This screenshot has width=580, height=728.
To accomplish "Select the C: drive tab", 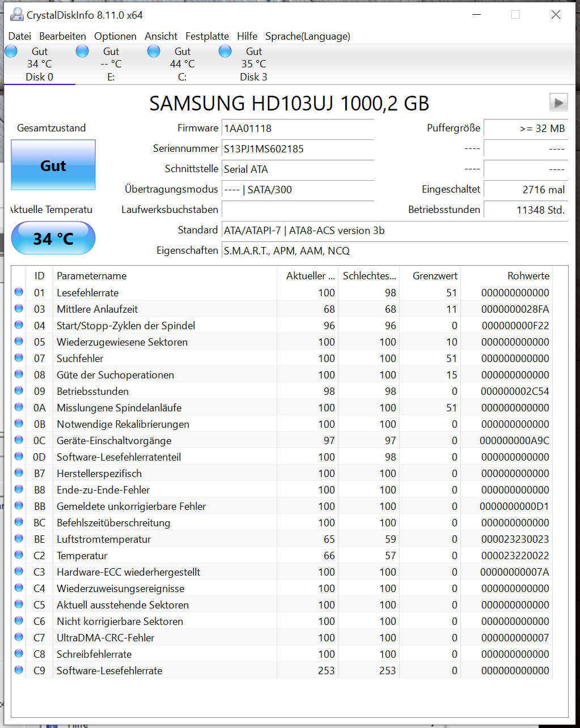I will pyautogui.click(x=183, y=64).
